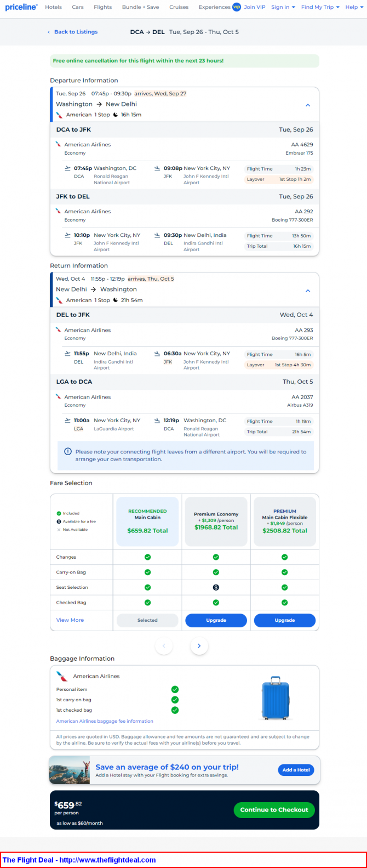Collapse the return flight details chevron
Viewport: 367px width, 868px height.
308,290
